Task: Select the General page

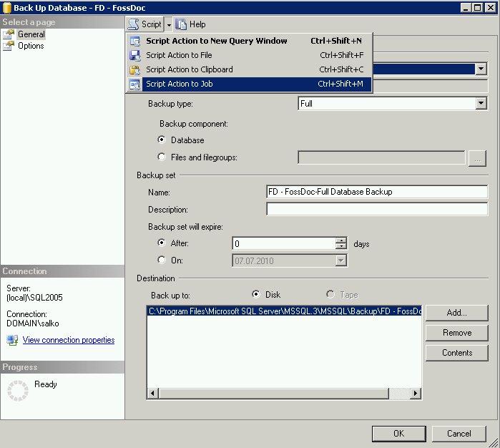Action: coord(31,34)
